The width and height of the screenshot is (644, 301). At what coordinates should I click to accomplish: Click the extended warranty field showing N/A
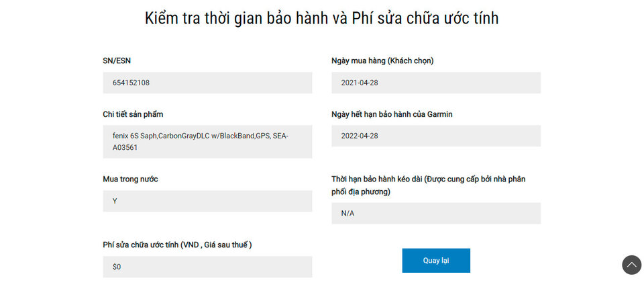[436, 213]
